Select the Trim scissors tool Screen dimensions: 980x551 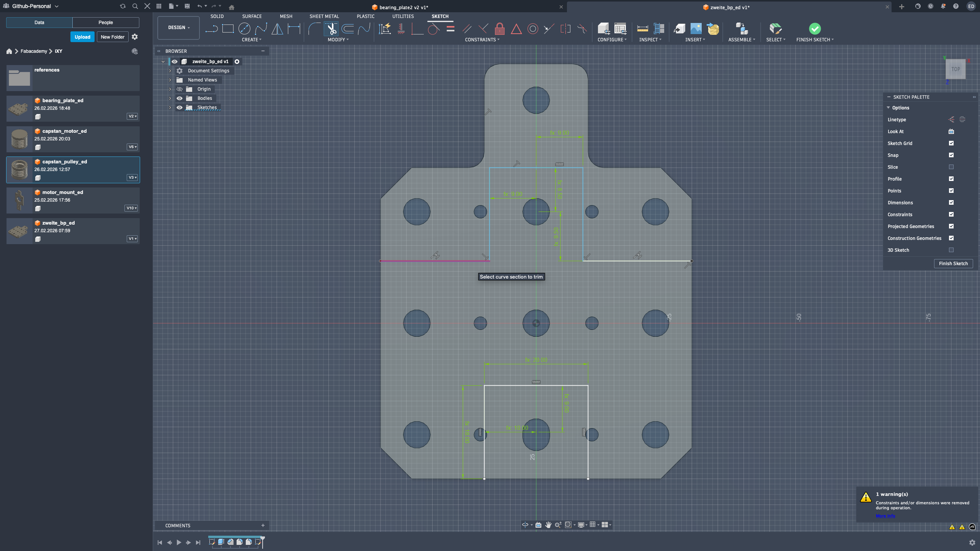point(332,29)
